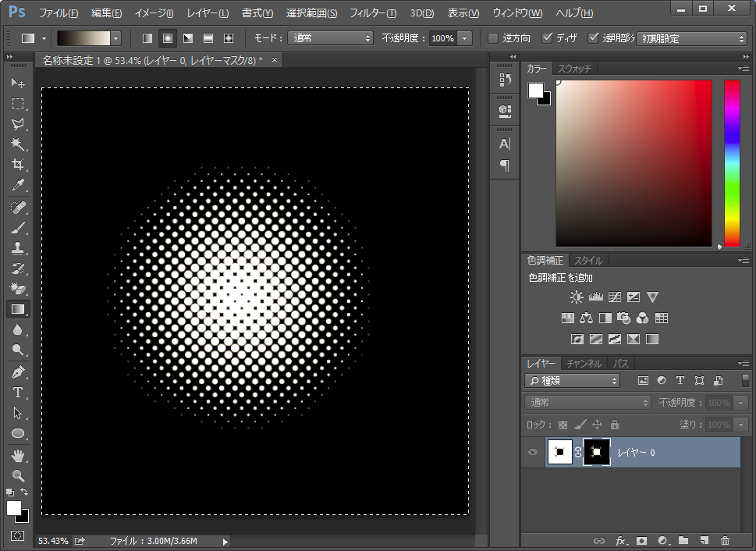This screenshot has height=551, width=756.
Task: Open the モード blend mode dropdown
Action: pos(331,38)
